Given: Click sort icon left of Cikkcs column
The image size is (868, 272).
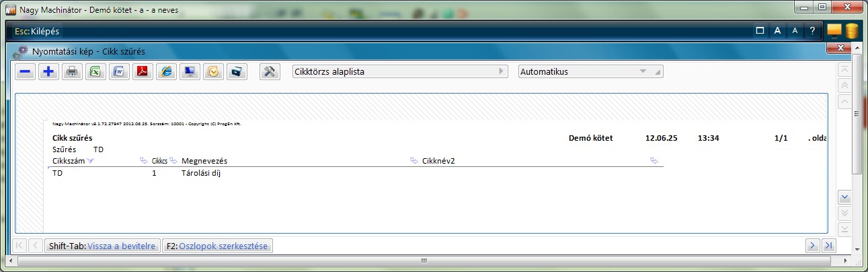Looking at the screenshot, I should click(x=143, y=161).
